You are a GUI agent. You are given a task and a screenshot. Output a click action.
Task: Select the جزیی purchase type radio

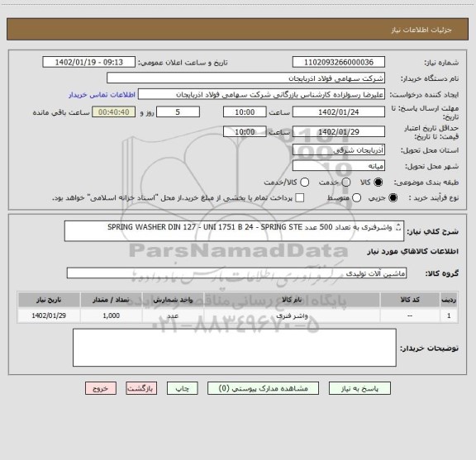(393, 198)
